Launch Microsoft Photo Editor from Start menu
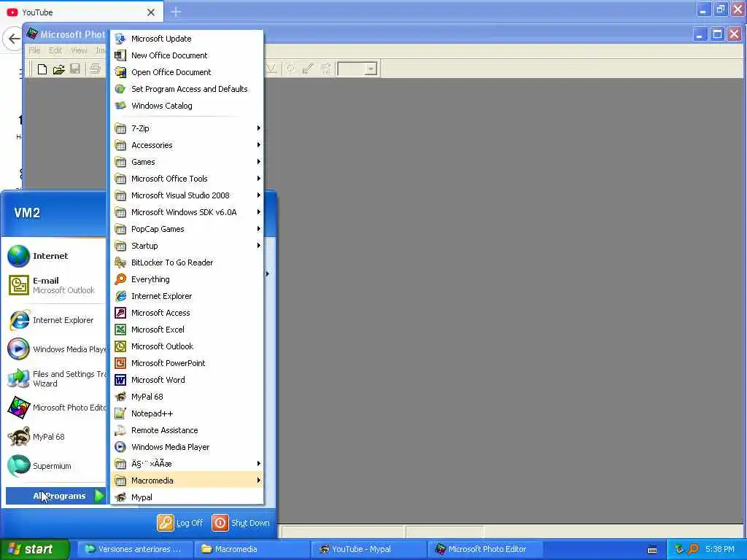The image size is (747, 560). [x=55, y=408]
